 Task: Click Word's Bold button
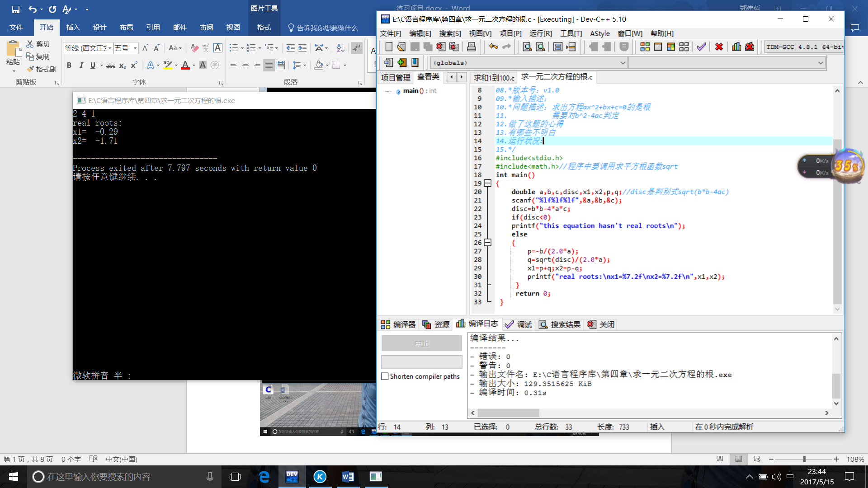click(x=69, y=65)
